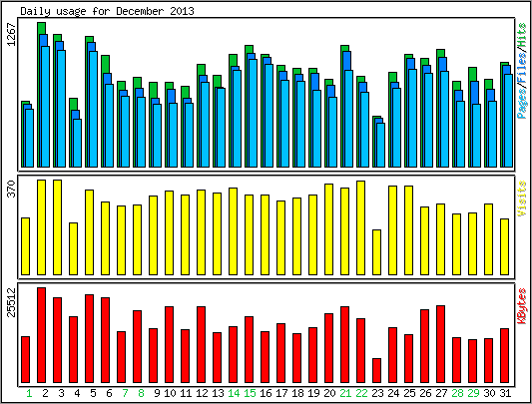Select the yellow Visits bar for day 4
532x404 pixels.
(x=73, y=248)
